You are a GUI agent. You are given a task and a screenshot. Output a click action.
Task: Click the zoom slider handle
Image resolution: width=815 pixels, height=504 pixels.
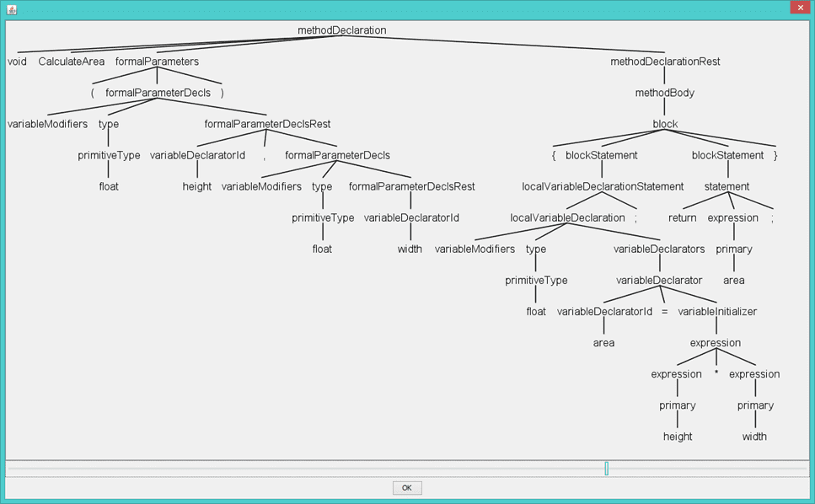(606, 468)
